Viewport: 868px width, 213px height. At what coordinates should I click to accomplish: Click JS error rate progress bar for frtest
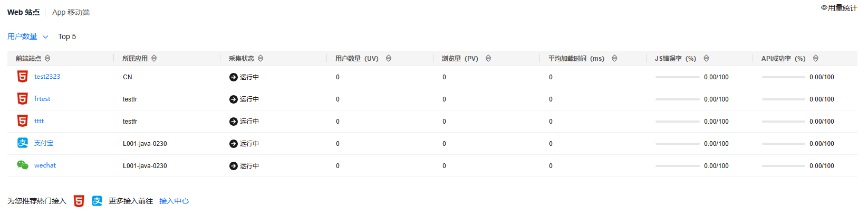click(x=677, y=99)
